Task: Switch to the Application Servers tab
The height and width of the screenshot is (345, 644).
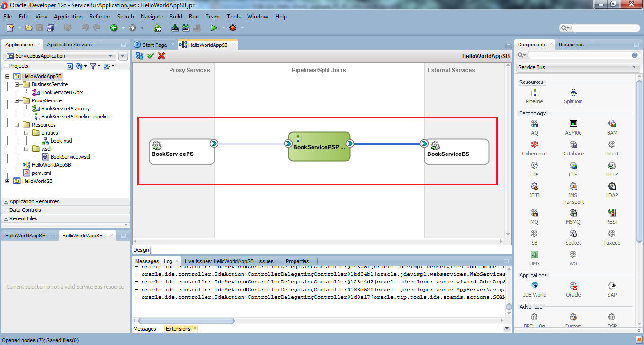Action: point(69,45)
